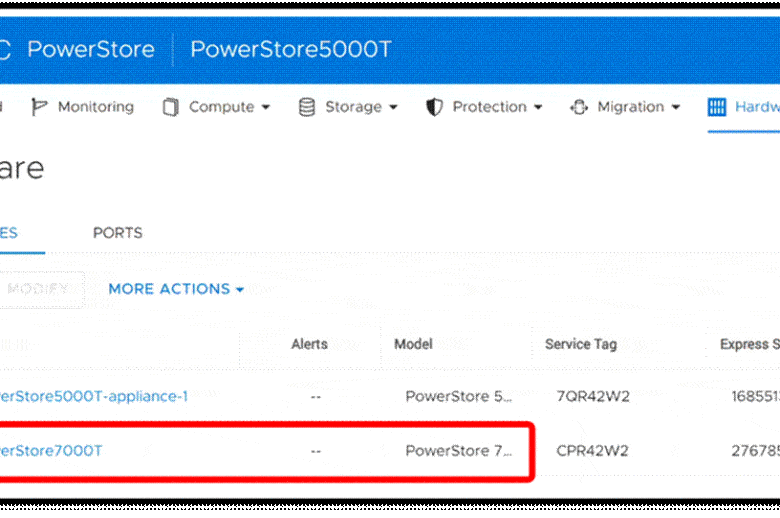The height and width of the screenshot is (518, 780).
Task: Click the Model cell PowerStore 5...
Action: 458,397
